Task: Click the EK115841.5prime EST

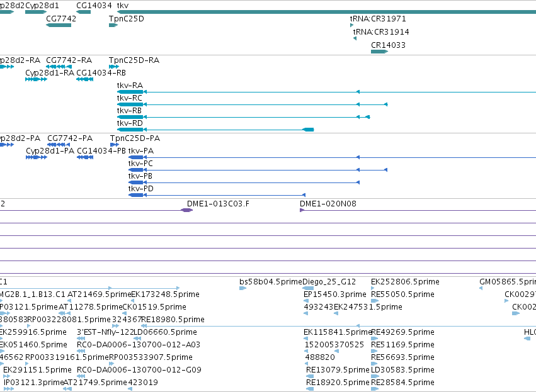Action: coord(305,339)
